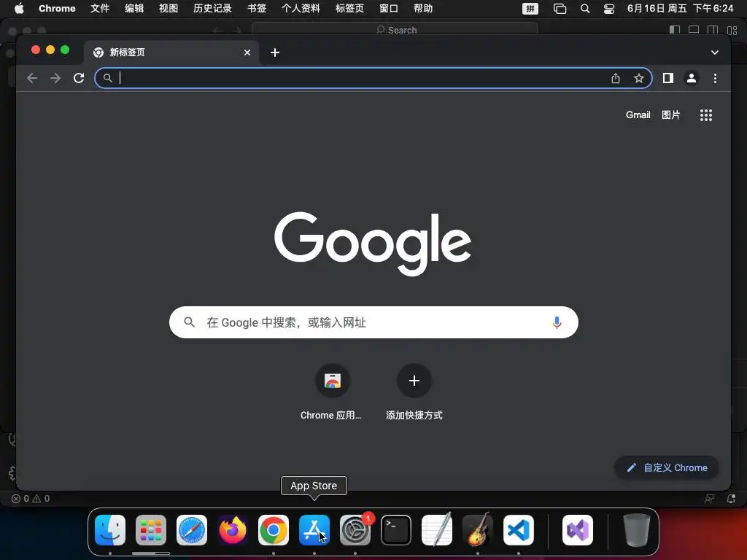Viewport: 747px width, 560px height.
Task: Open Chrome three-dot menu
Action: point(715,78)
